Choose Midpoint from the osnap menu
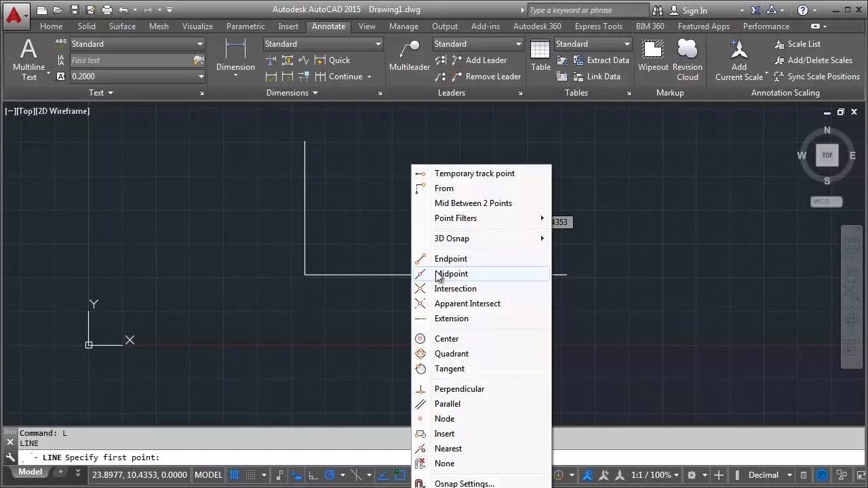 click(x=481, y=274)
